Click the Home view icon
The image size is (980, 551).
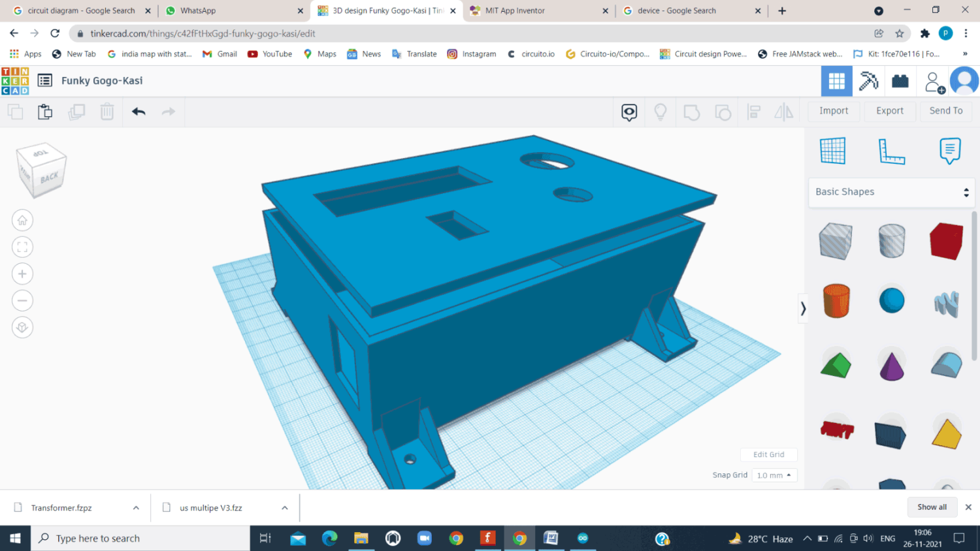pyautogui.click(x=22, y=220)
